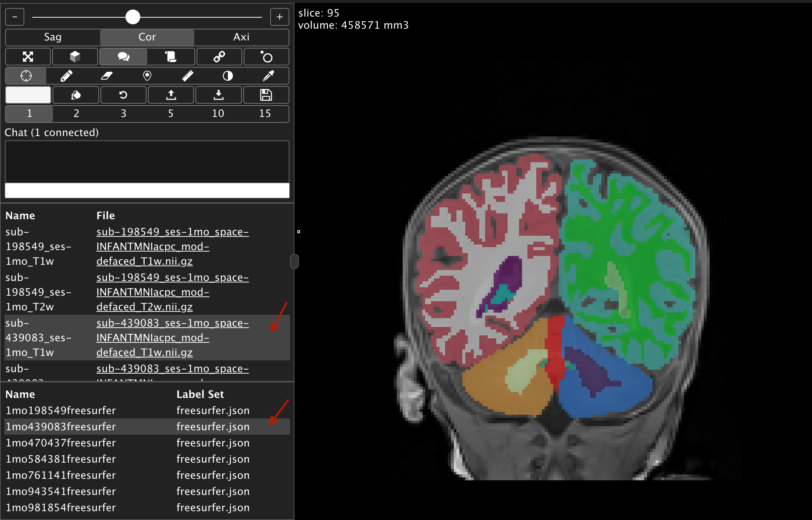The width and height of the screenshot is (812, 520).
Task: Click the download arrow icon
Action: pyautogui.click(x=219, y=95)
